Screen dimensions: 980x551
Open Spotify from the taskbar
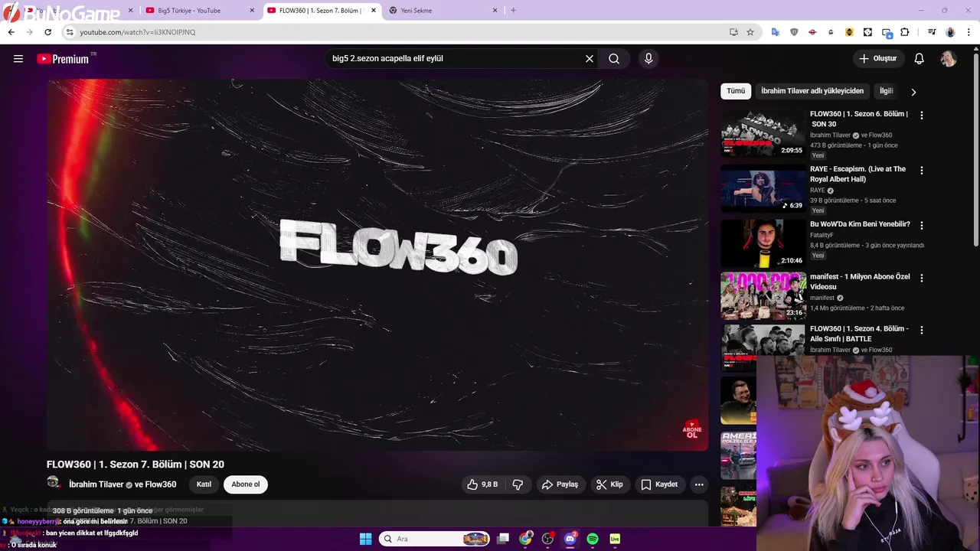(x=593, y=539)
